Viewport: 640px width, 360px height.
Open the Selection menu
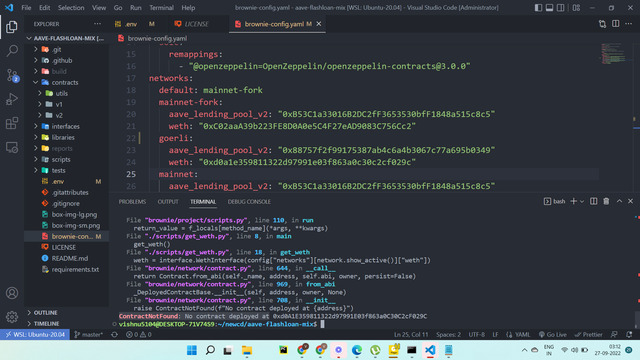71,8
